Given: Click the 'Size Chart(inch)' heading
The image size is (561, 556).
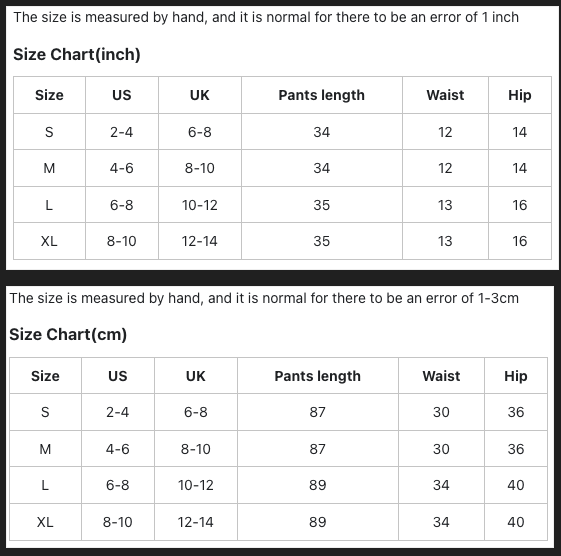Looking at the screenshot, I should [77, 54].
